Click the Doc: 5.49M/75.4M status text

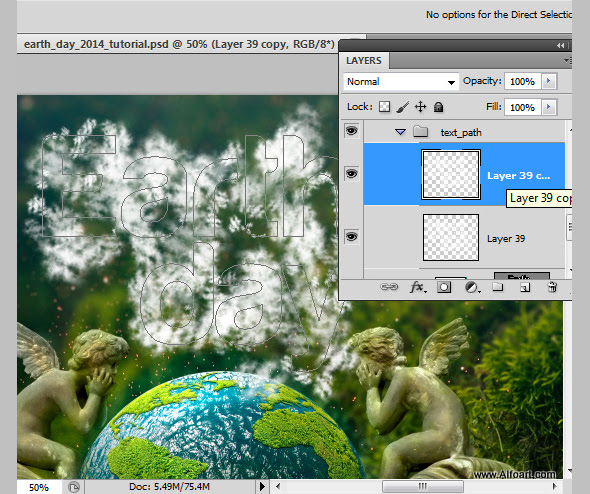coord(169,486)
